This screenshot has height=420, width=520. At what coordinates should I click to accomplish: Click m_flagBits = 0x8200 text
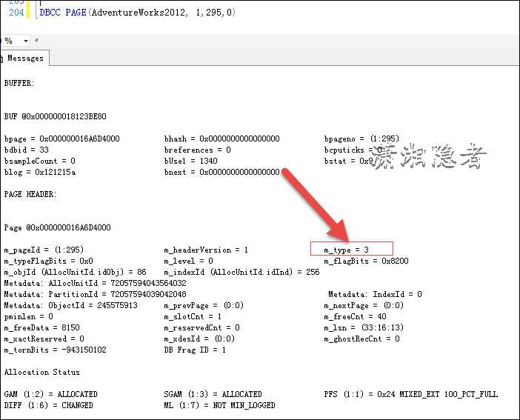pyautogui.click(x=366, y=261)
